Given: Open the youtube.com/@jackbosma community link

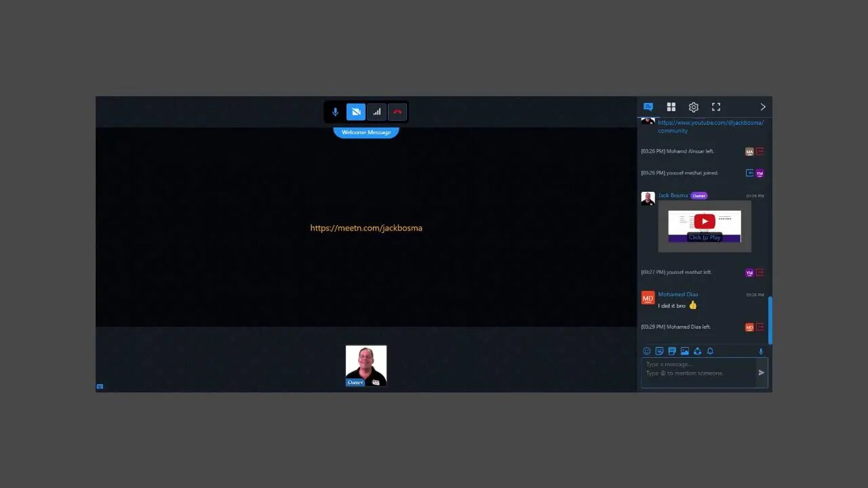Looking at the screenshot, I should tap(711, 127).
